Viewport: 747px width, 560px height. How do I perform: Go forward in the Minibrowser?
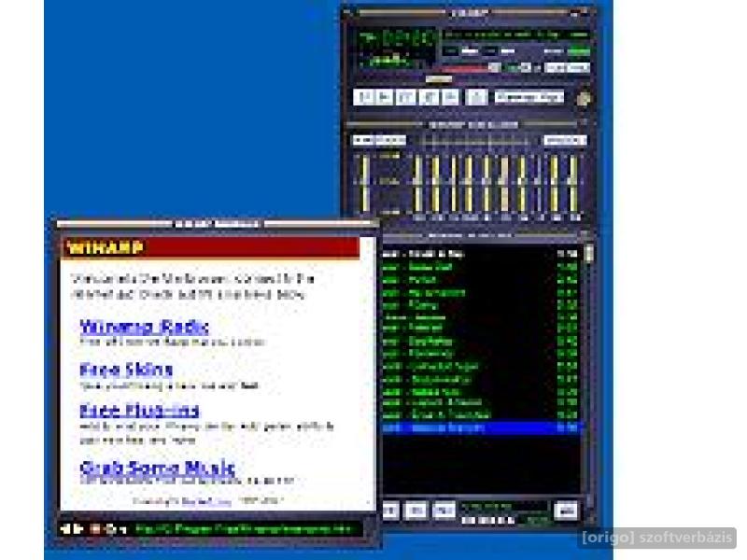coord(78,528)
